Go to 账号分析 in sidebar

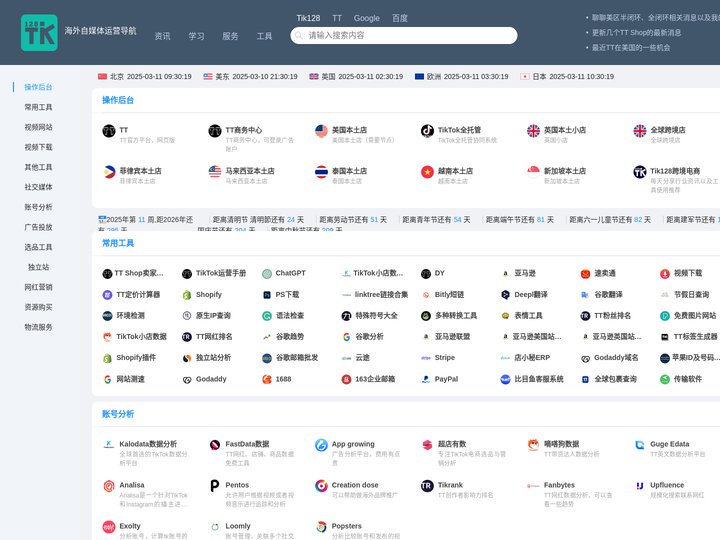coord(39,207)
